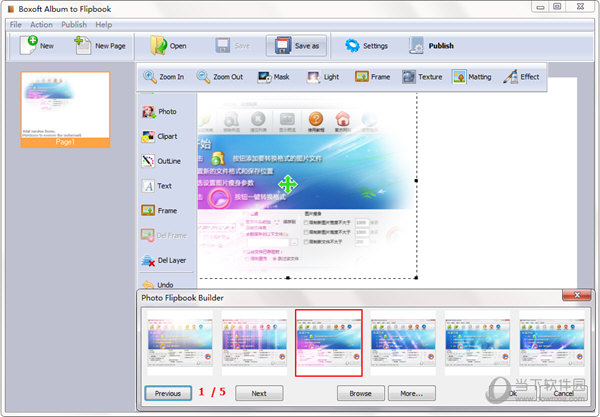Viewport: 600px width, 417px height.
Task: Select Frame in the side panel
Action: click(159, 210)
